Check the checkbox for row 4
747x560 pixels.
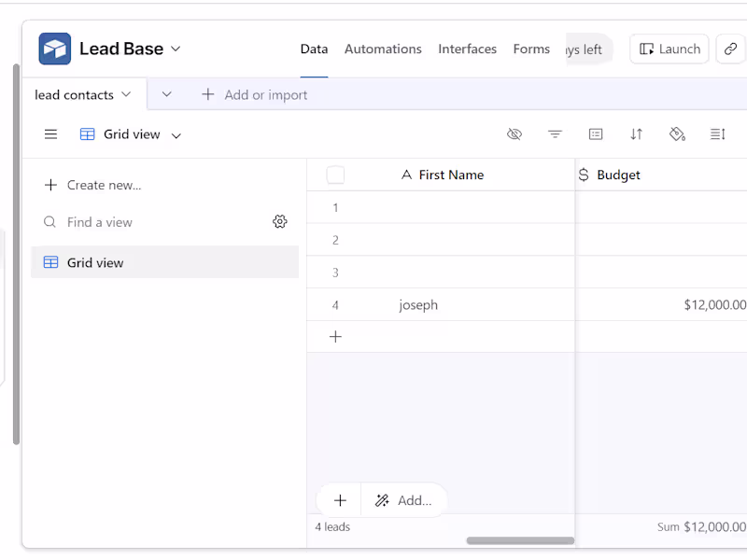pos(335,304)
